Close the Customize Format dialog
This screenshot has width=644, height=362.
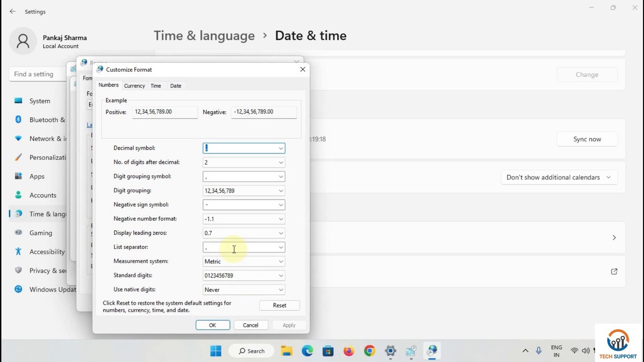coord(303,69)
